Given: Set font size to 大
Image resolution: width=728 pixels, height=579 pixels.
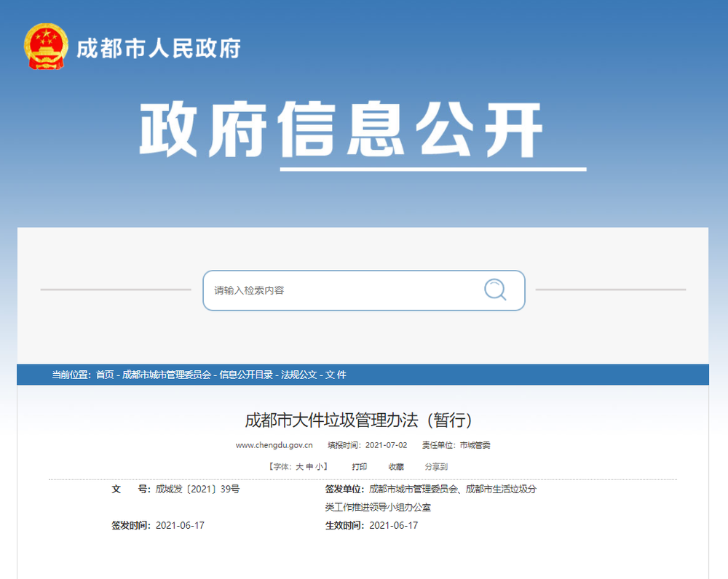Looking at the screenshot, I should point(299,467).
